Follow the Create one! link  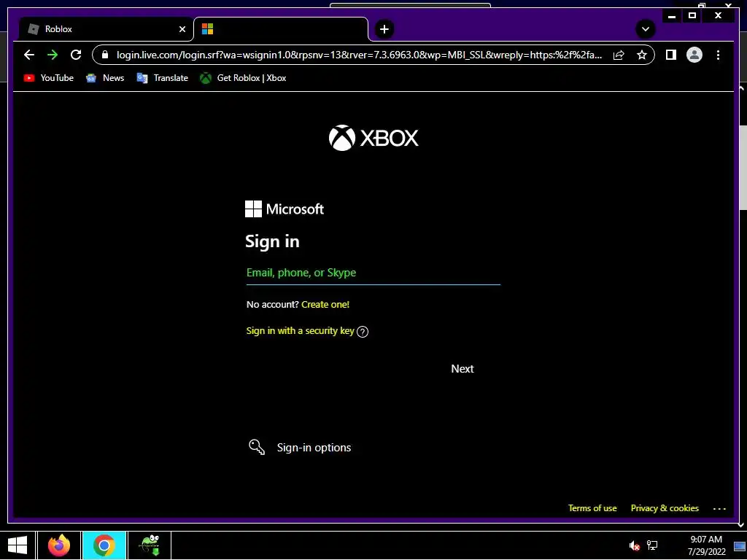pos(325,304)
